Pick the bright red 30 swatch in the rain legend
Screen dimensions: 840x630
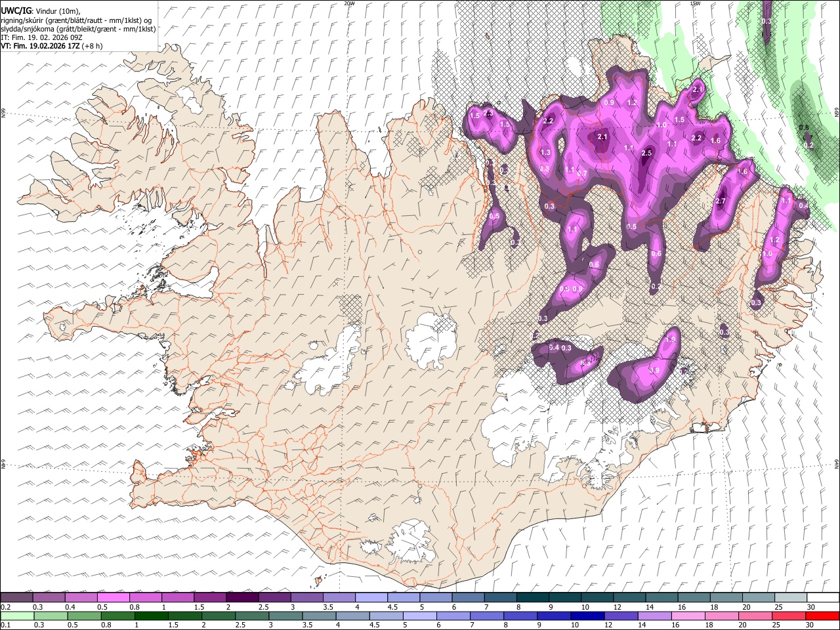click(822, 616)
